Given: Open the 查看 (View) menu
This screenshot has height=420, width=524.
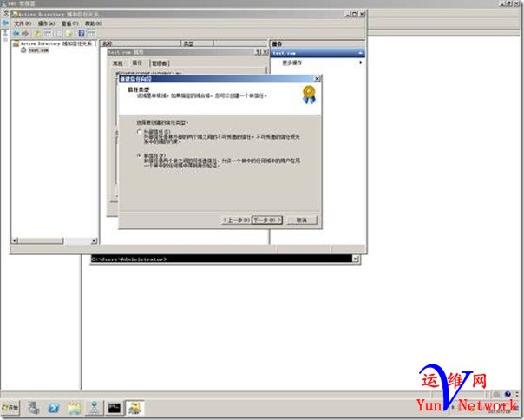Looking at the screenshot, I should pos(69,23).
